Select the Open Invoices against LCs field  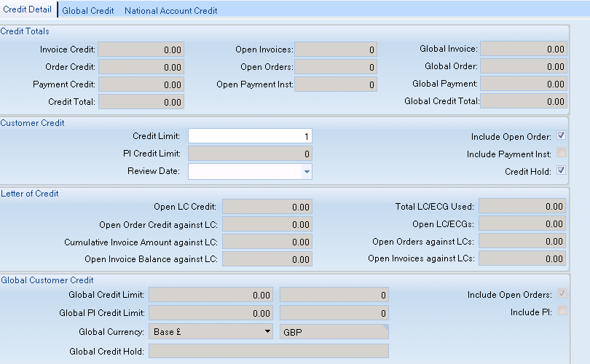pos(522,258)
